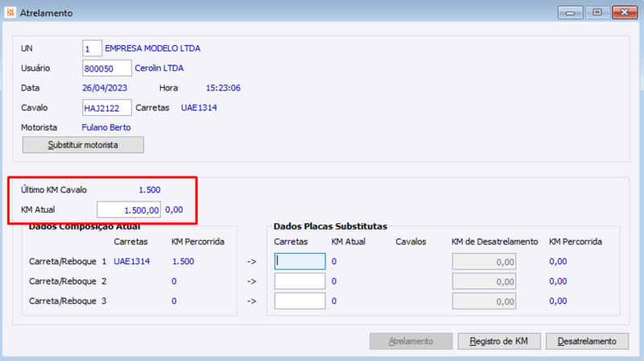The width and height of the screenshot is (644, 361).
Task: Click substitute Carretas field for Carreta/Reboque 2
Action: pyautogui.click(x=299, y=281)
